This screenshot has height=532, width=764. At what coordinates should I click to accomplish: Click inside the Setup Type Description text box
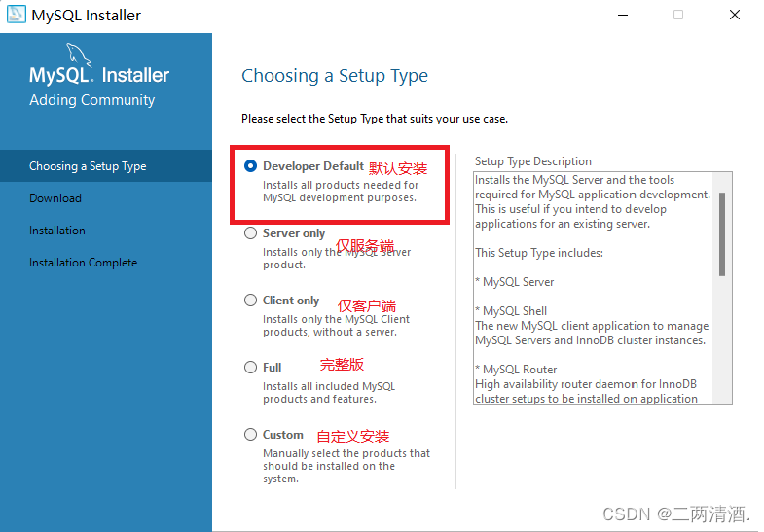coord(593,288)
